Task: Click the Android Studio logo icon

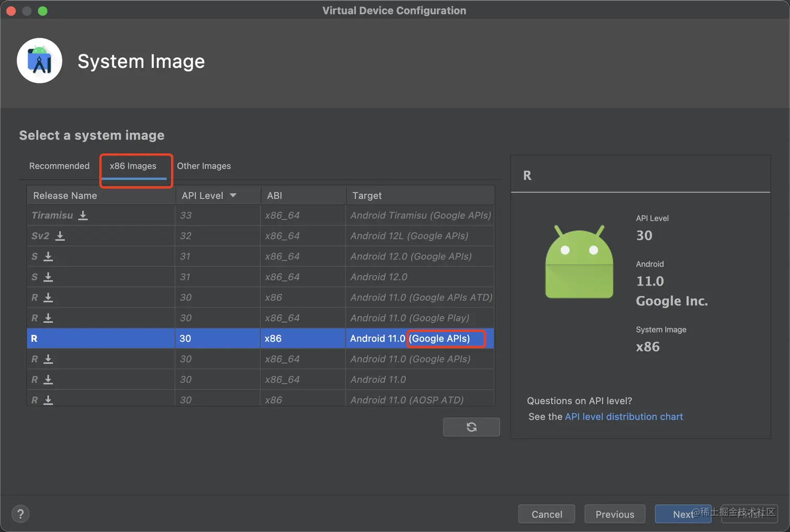Action: tap(39, 61)
